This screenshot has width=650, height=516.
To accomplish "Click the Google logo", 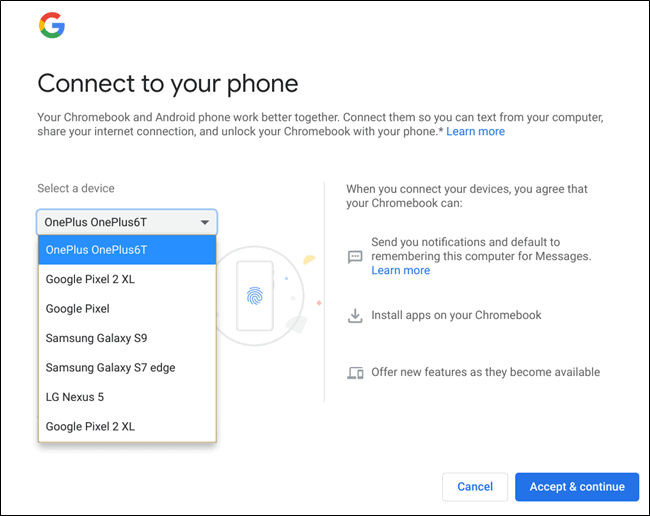I will (x=52, y=27).
